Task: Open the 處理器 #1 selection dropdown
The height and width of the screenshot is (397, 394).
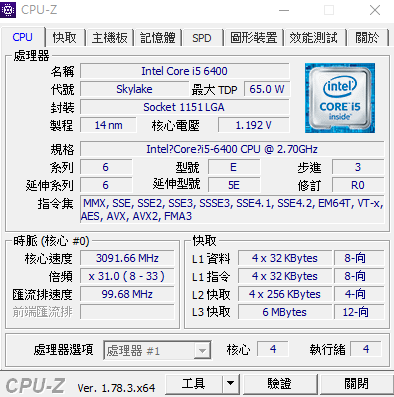Action: click(x=157, y=350)
